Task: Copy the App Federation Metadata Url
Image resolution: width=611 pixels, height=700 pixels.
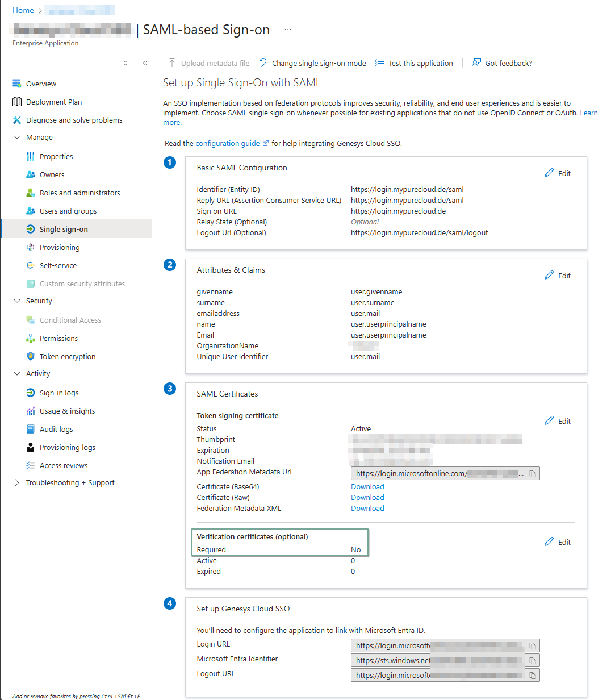Action: [x=533, y=473]
